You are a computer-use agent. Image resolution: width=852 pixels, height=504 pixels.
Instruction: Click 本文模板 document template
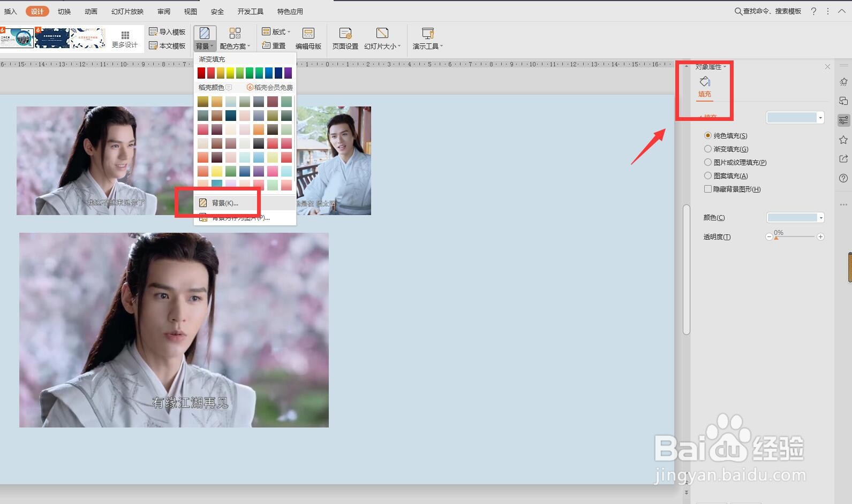tap(167, 45)
